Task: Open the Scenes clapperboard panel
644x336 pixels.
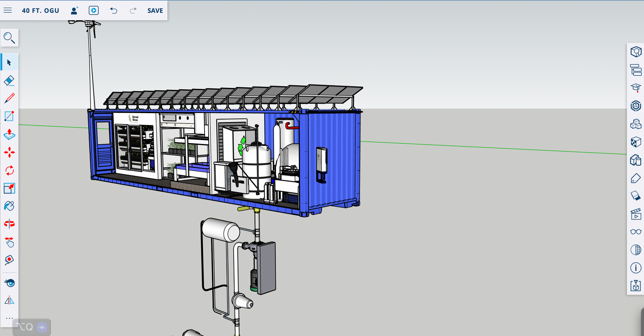Action: click(x=636, y=214)
